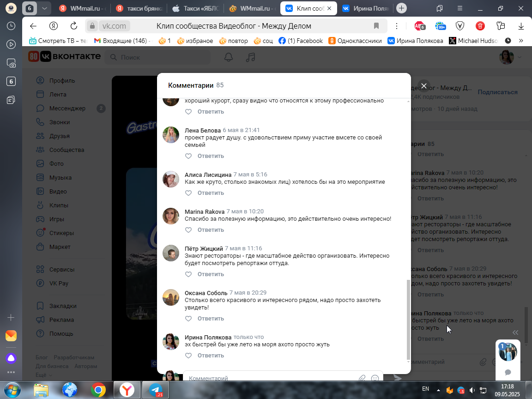
Task: Go to Профиль in sidebar
Action: tap(62, 81)
